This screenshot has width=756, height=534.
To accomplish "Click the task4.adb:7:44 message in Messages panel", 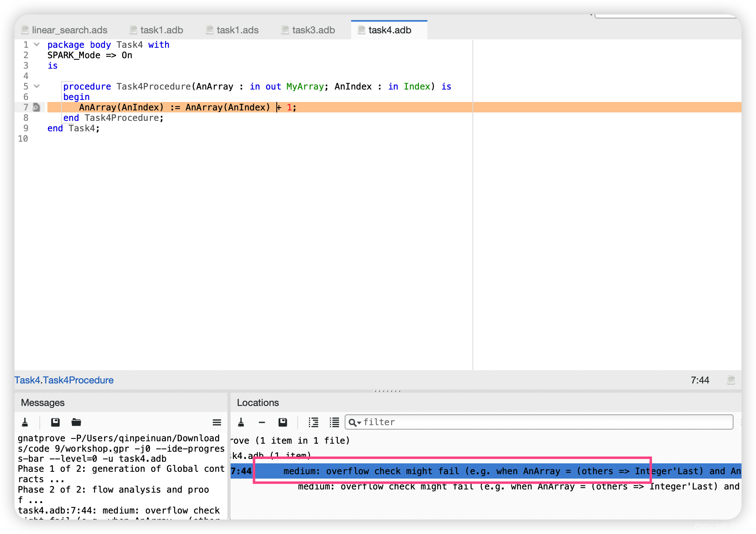I will [119, 513].
